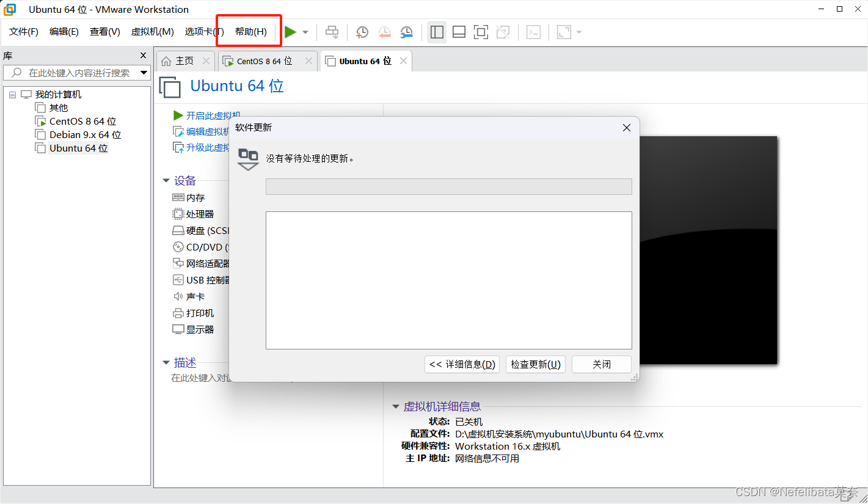Click the USB 控制器 device entry

click(x=201, y=280)
